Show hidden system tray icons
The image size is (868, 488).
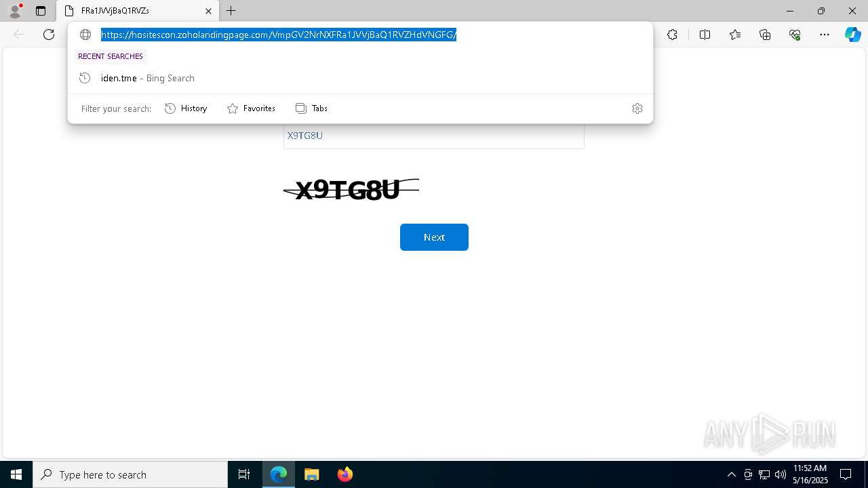coord(731,474)
